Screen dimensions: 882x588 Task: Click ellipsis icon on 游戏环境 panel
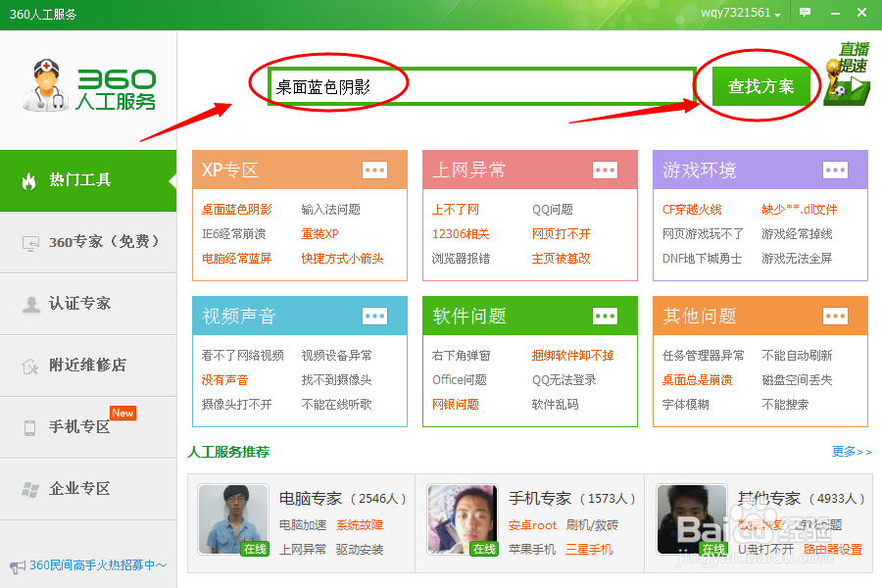coord(835,169)
